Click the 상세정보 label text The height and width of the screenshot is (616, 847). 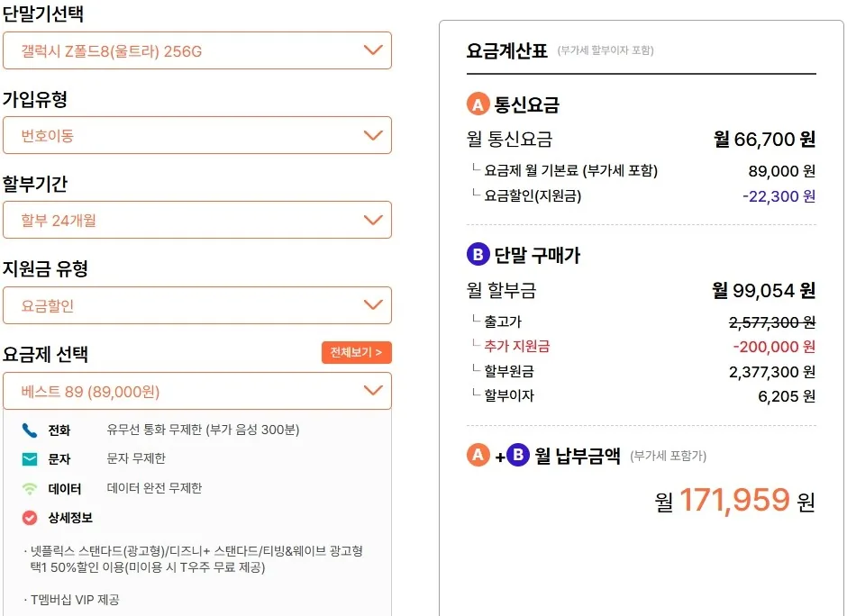[70, 518]
